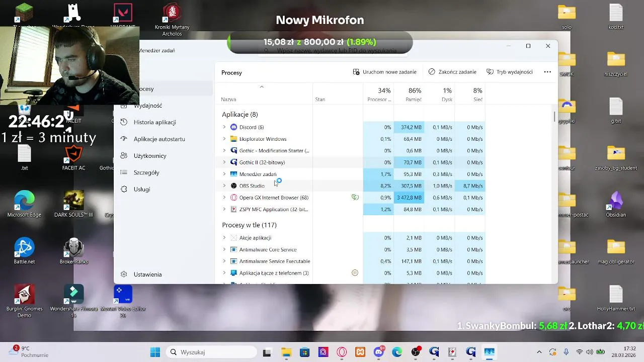Expand OBS Studio process row

224,186
